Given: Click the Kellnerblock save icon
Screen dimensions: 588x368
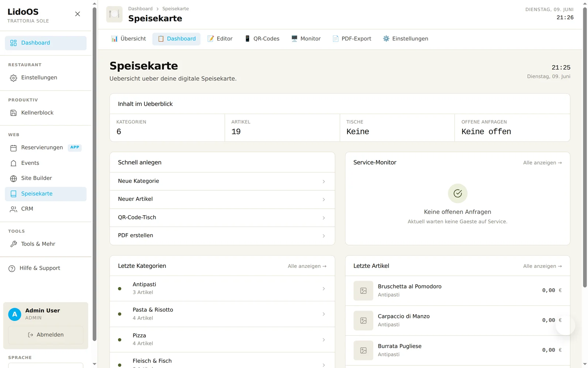Looking at the screenshot, I should tap(14, 113).
